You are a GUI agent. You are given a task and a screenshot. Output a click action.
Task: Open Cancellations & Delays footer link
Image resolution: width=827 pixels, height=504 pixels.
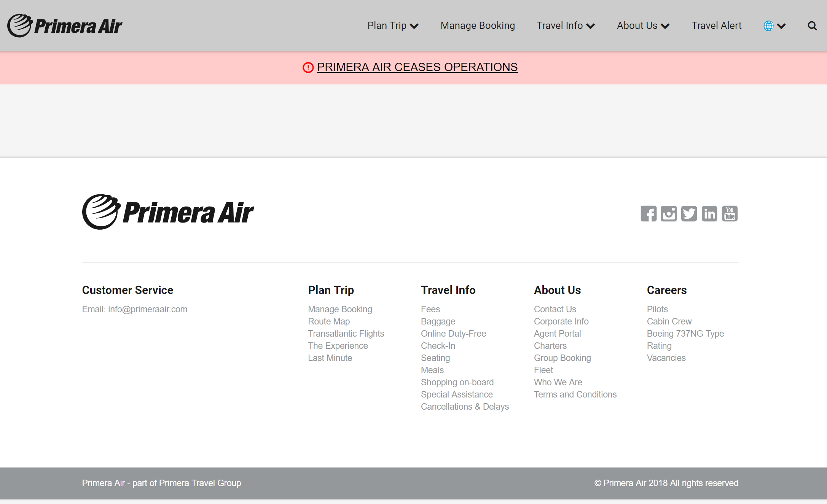[x=465, y=407]
